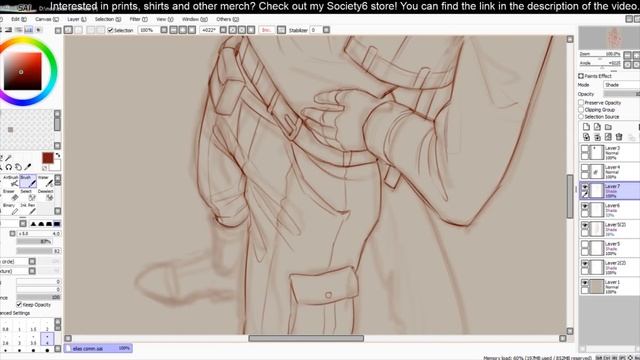Hide Layer1 with its eye toggle
The height and width of the screenshot is (360, 640).
585,282
